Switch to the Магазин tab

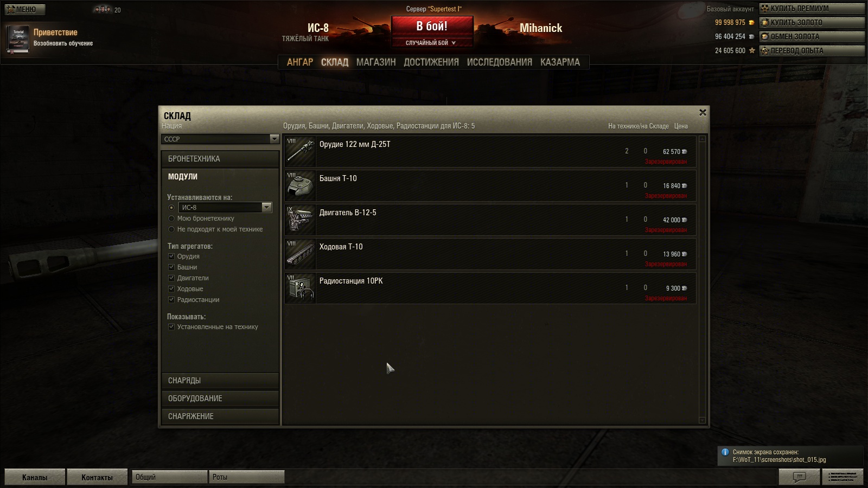[376, 62]
